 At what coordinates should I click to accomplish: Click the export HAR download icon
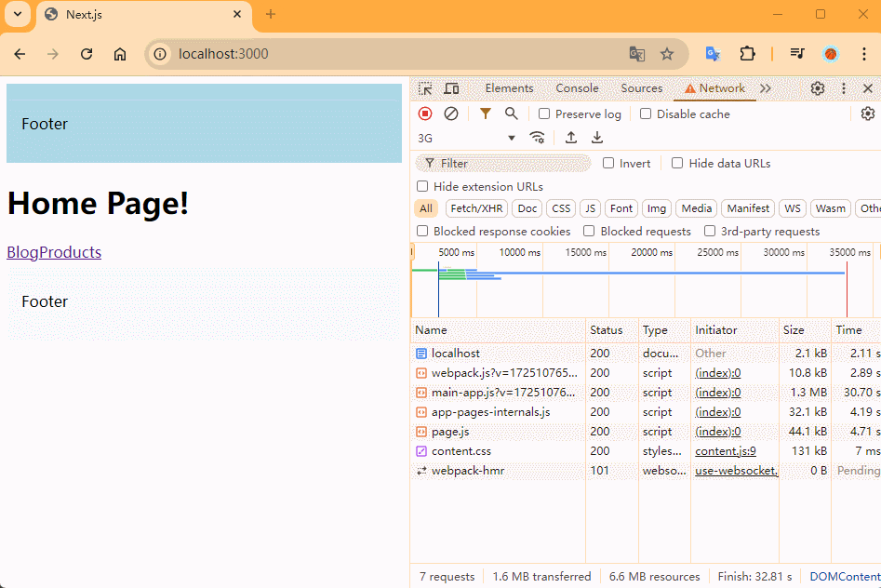597,138
